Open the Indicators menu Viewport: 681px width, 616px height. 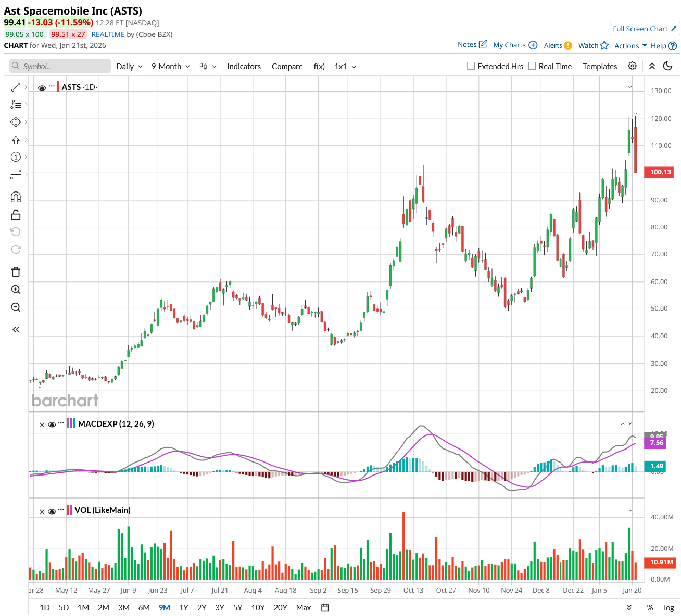(244, 66)
